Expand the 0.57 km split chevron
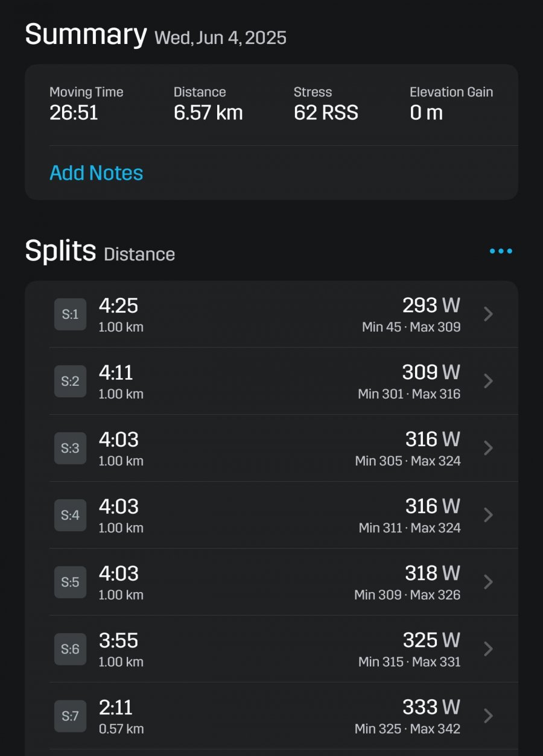Viewport: 543px width, 756px height. (x=489, y=716)
